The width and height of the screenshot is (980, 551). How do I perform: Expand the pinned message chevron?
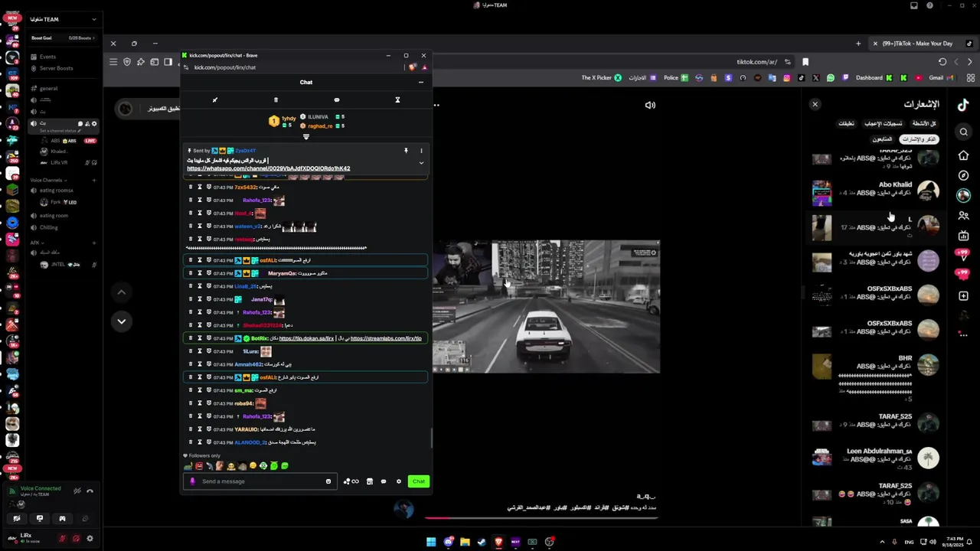pyautogui.click(x=421, y=162)
